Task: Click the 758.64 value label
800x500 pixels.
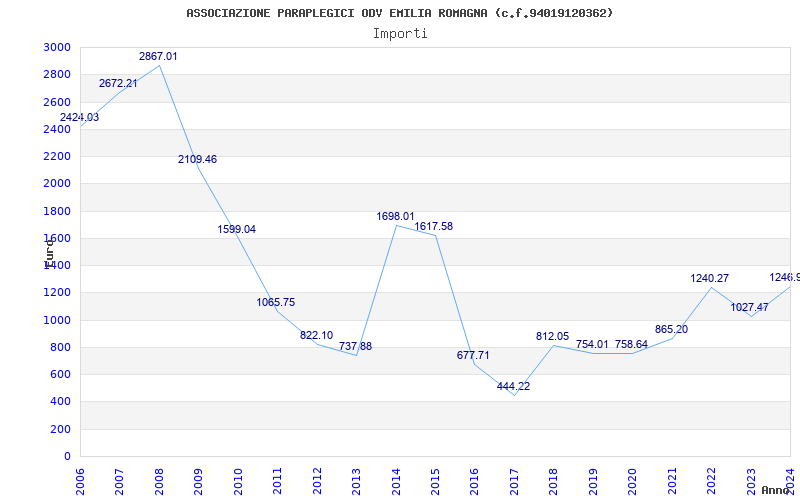Action: click(631, 344)
